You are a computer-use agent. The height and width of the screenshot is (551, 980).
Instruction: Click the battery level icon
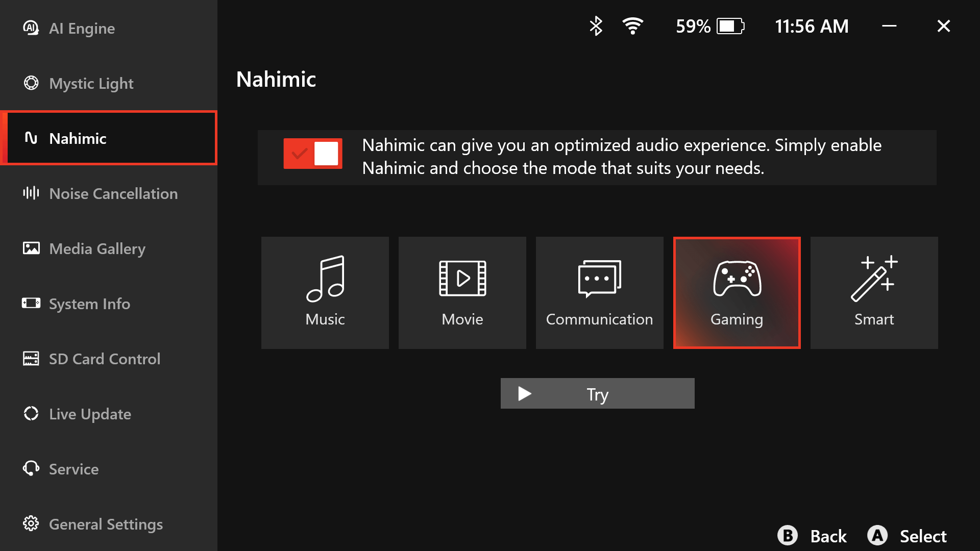730,26
